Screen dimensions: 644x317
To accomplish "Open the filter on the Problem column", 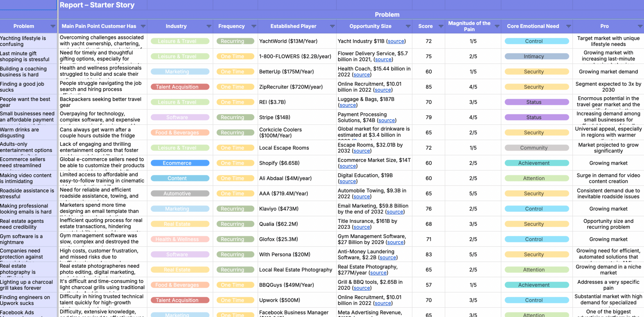I will pos(53,26).
